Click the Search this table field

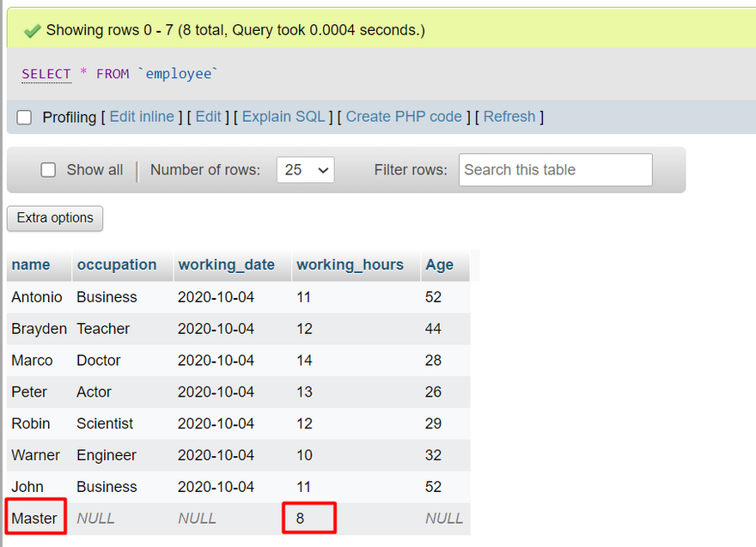pos(555,170)
